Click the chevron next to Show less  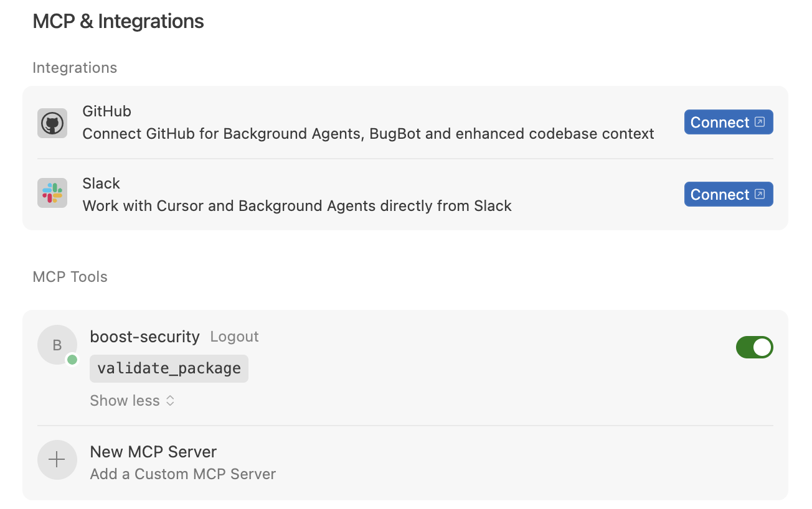coord(169,401)
